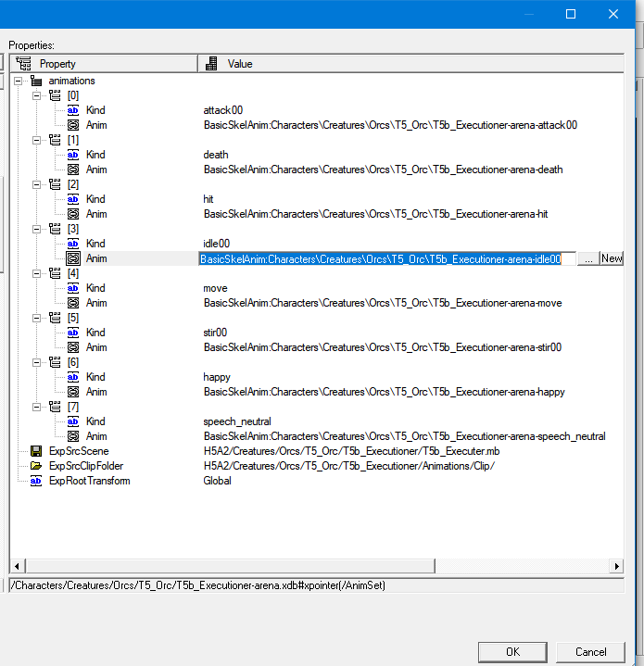Image resolution: width=644 pixels, height=666 pixels.
Task: Click the xpointer path field at bottom
Action: 317,585
